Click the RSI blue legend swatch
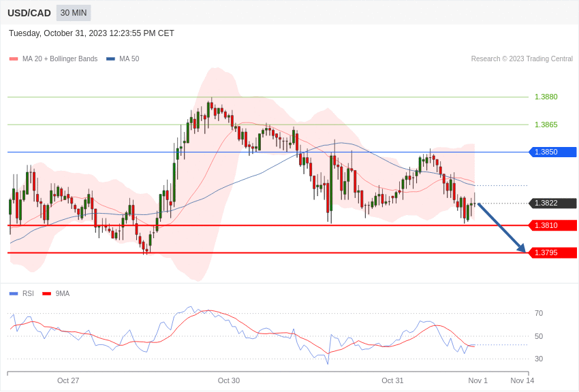The height and width of the screenshot is (392, 579). point(14,294)
